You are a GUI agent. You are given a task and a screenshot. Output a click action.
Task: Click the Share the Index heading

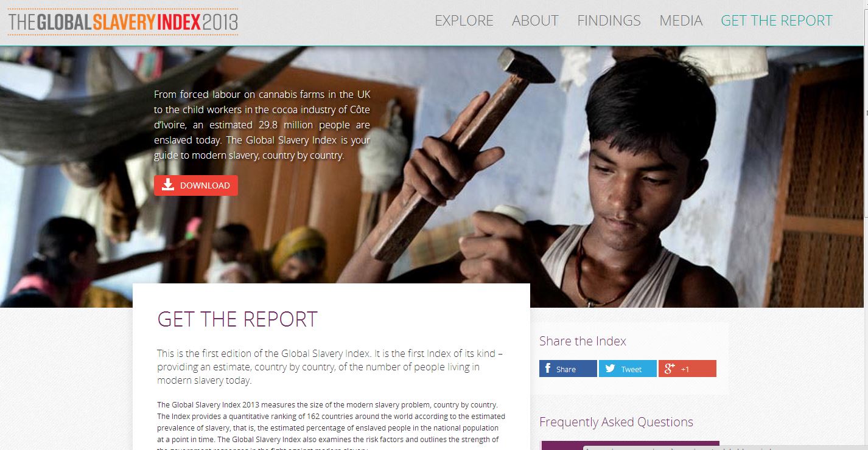pos(583,341)
